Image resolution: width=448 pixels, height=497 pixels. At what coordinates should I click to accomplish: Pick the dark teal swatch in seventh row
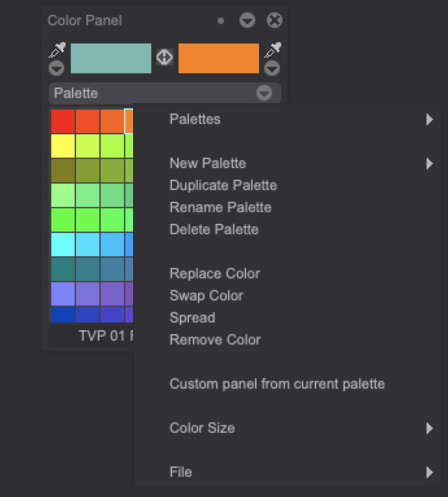click(x=63, y=269)
